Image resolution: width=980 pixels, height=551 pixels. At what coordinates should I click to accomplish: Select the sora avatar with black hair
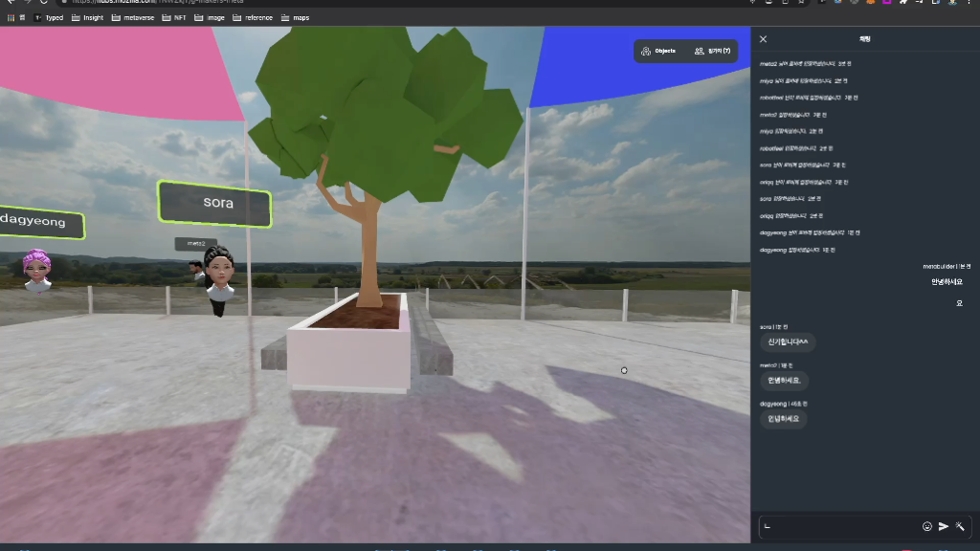(218, 273)
